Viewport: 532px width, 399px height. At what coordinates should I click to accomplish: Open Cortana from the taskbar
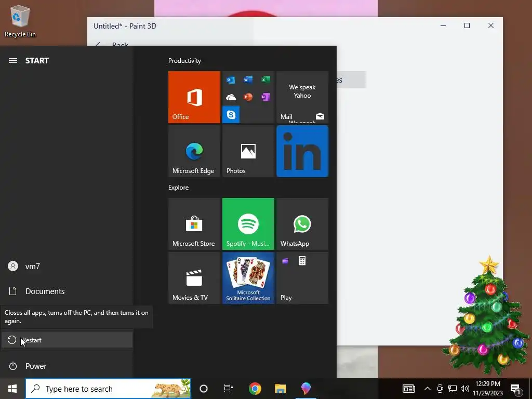(204, 389)
